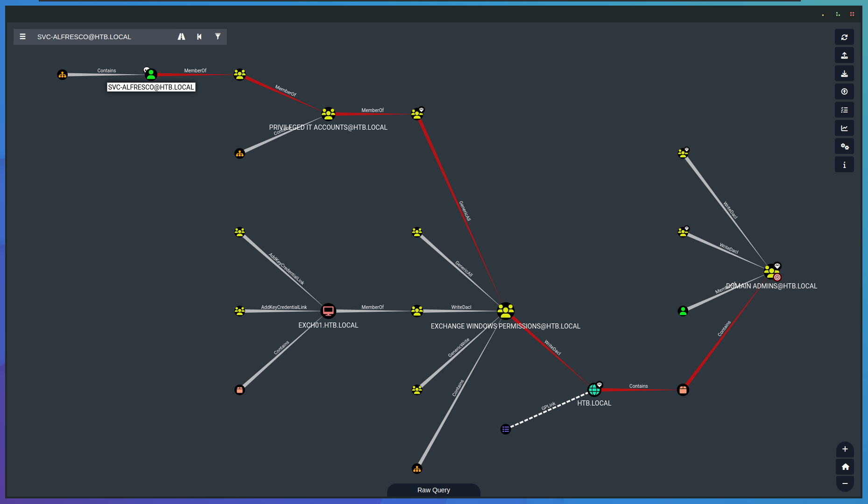
Task: Open the edge filter funnel icon
Action: [x=218, y=36]
